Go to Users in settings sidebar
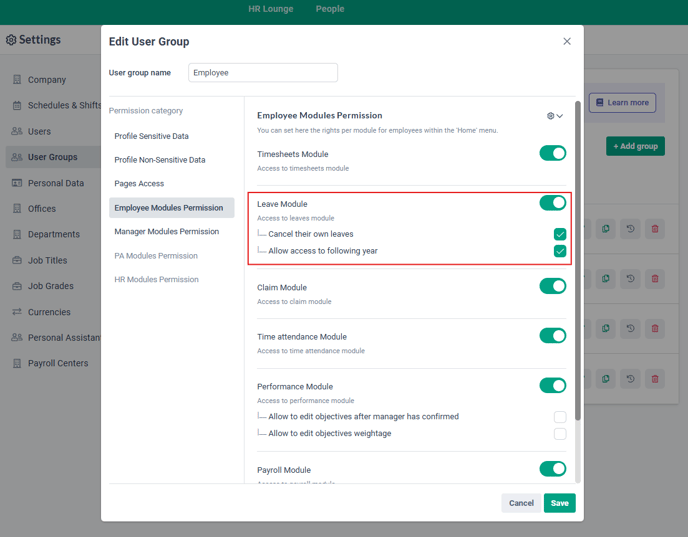Image resolution: width=688 pixels, height=537 pixels. (x=39, y=131)
